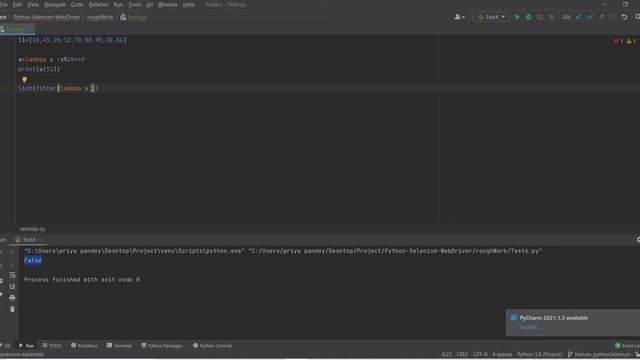Screen dimensions: 640x360
Task: Place cursor in list(filter(lambda x: line
Action: coord(58,88)
